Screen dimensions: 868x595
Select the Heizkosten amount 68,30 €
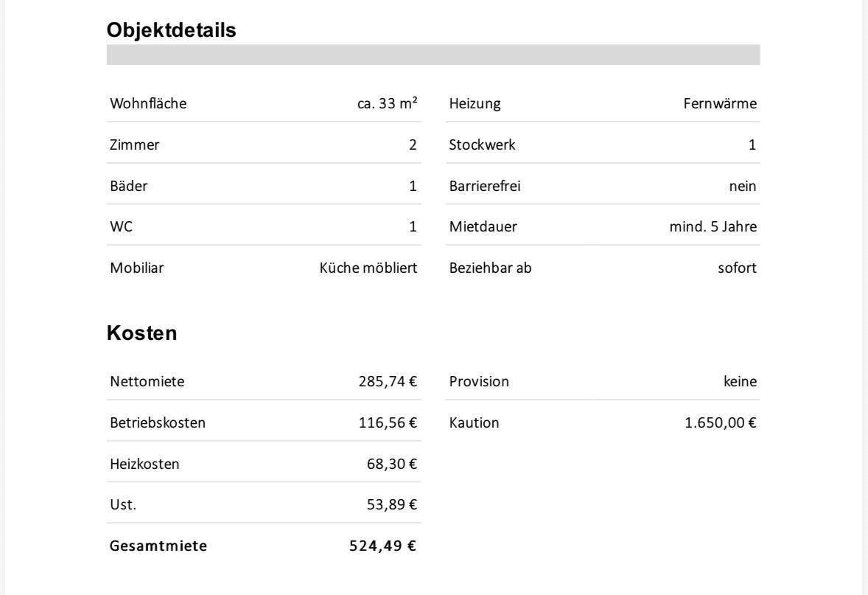pyautogui.click(x=391, y=464)
